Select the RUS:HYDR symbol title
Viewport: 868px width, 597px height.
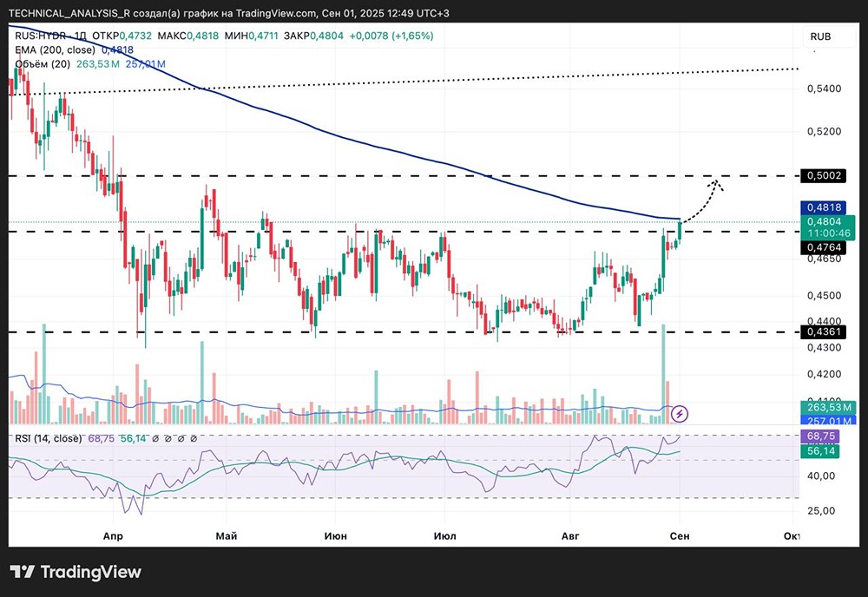pos(50,36)
